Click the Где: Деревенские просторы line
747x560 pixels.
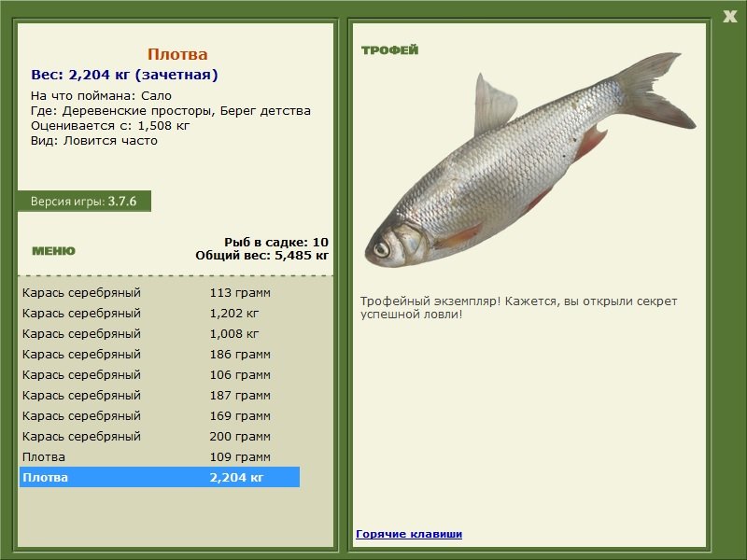coord(171,111)
